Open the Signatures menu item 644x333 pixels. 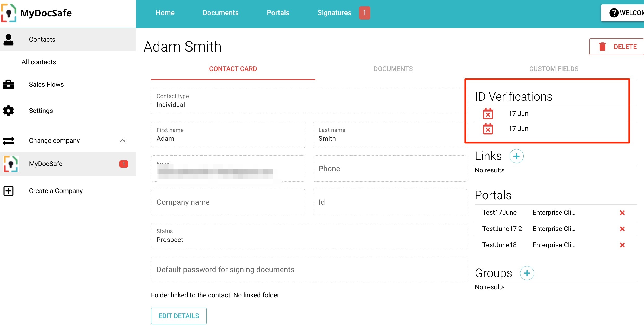(334, 12)
